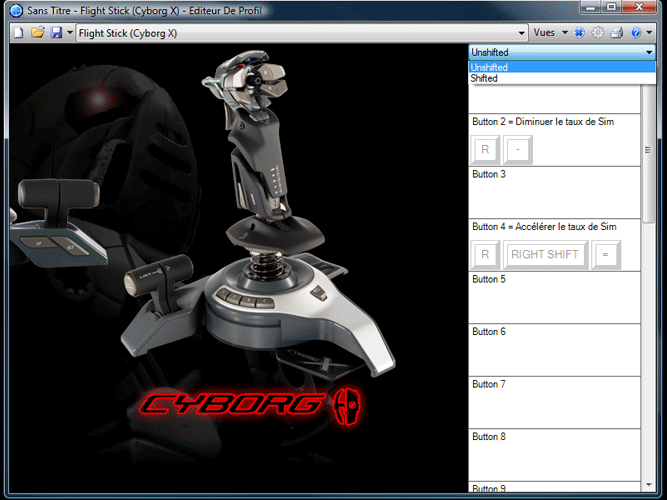Click the minus key of Button 2
Viewport: 667px width, 500px height.
coord(518,150)
